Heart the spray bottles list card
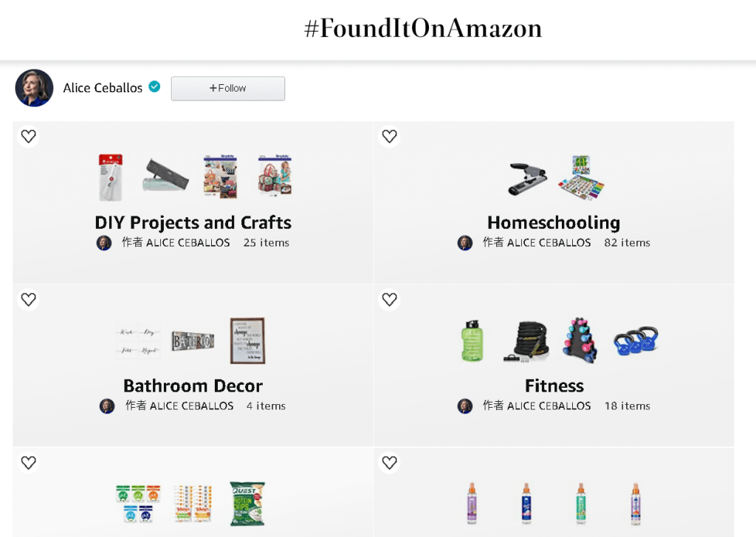Image resolution: width=756 pixels, height=537 pixels. pyautogui.click(x=389, y=462)
